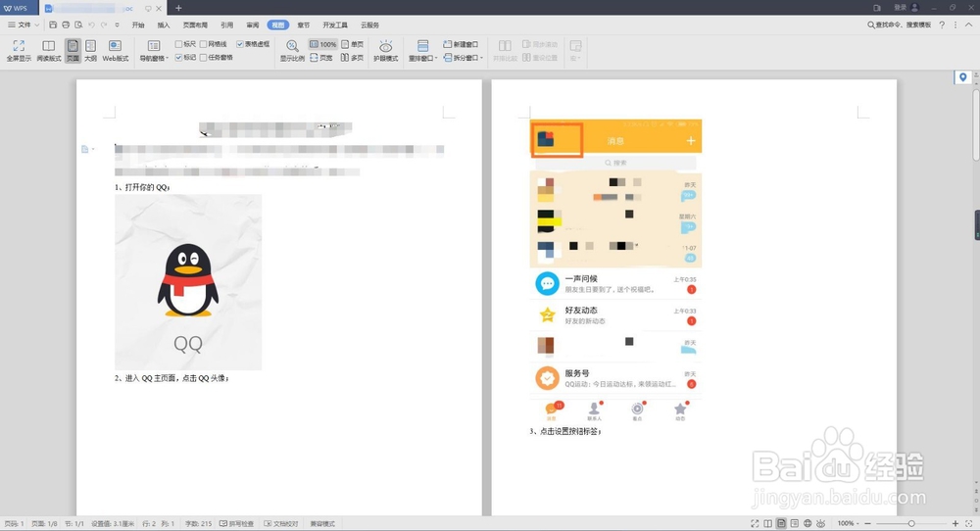Open the more options vertical dots menu
The height and width of the screenshot is (531, 980).
(955, 25)
